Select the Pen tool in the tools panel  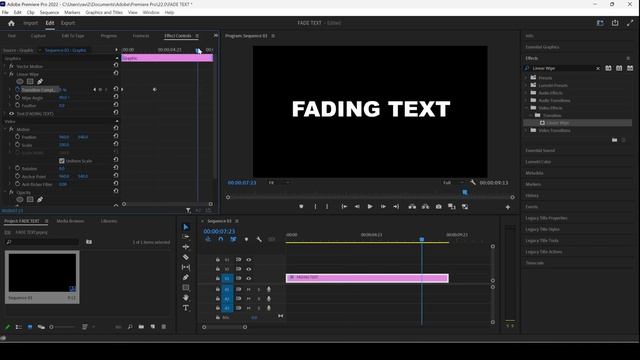[x=186, y=277]
